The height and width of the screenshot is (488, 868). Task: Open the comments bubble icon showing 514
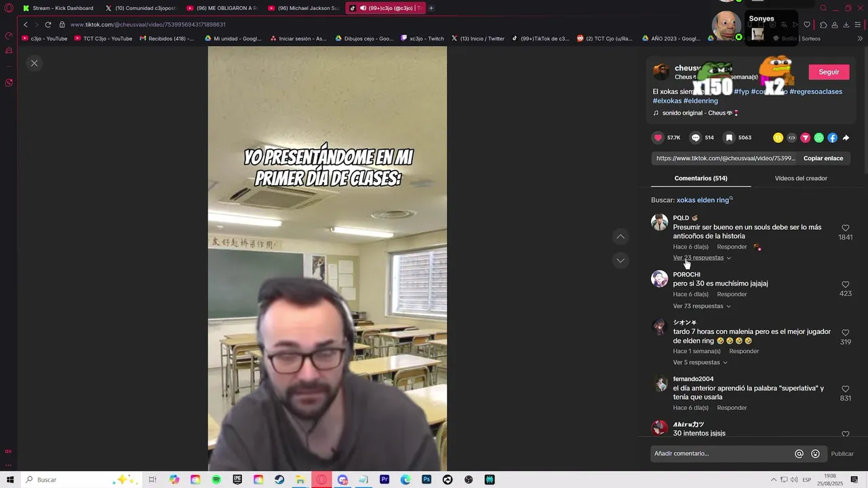[x=695, y=138]
